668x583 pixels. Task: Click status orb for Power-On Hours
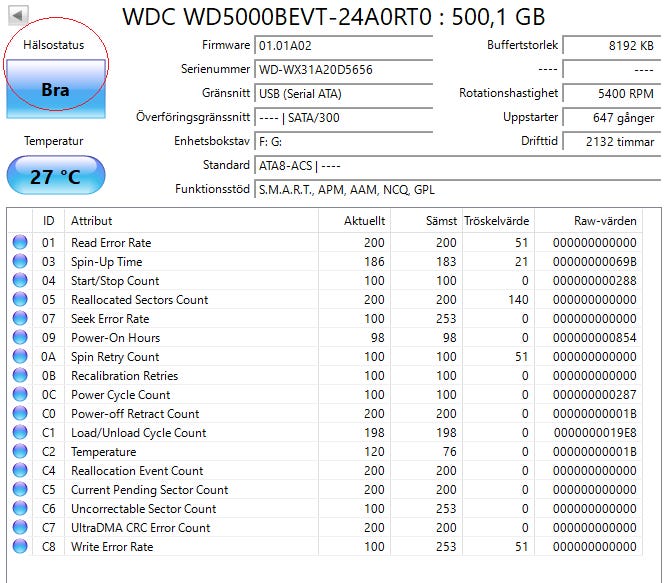pos(20,337)
